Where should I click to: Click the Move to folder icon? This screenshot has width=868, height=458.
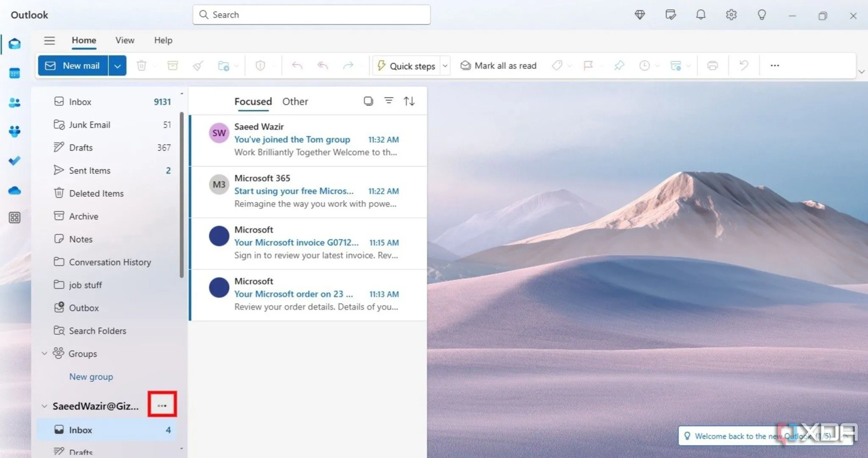[223, 66]
